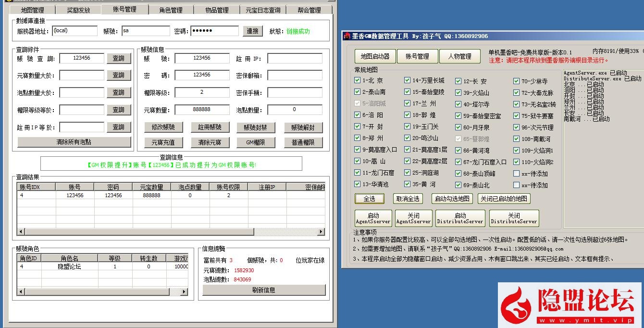
Task: Open 地图启动器 in the 墨香GM tool
Action: [x=375, y=56]
